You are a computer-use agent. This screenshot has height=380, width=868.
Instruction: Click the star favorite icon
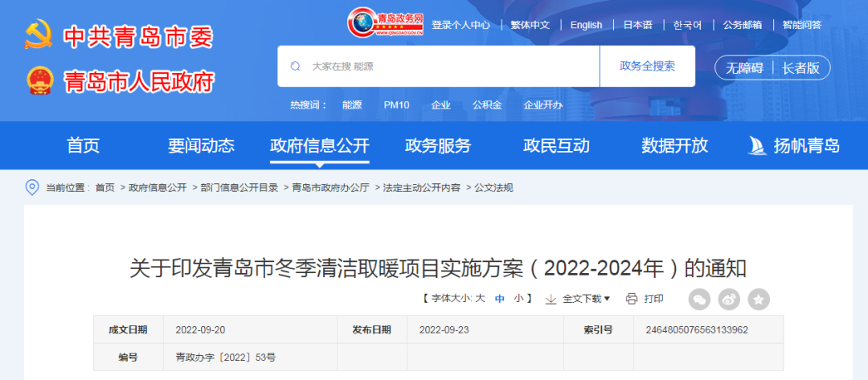[759, 299]
